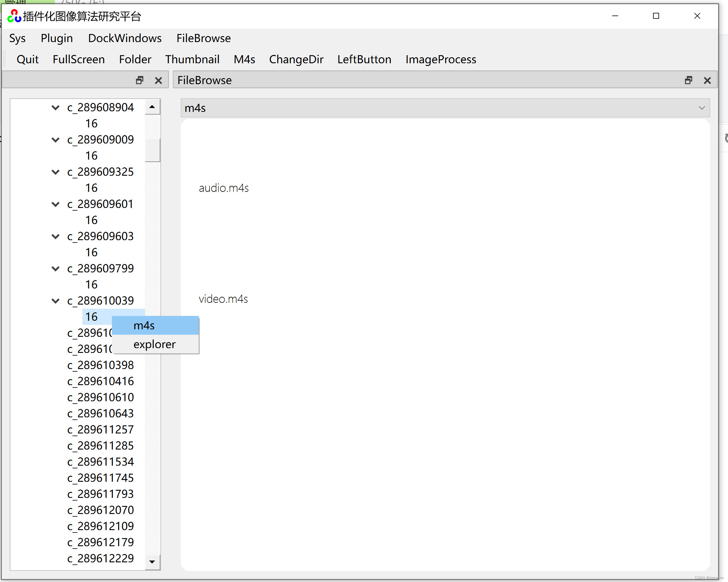Click the LeftButton toolbar item

pos(364,59)
